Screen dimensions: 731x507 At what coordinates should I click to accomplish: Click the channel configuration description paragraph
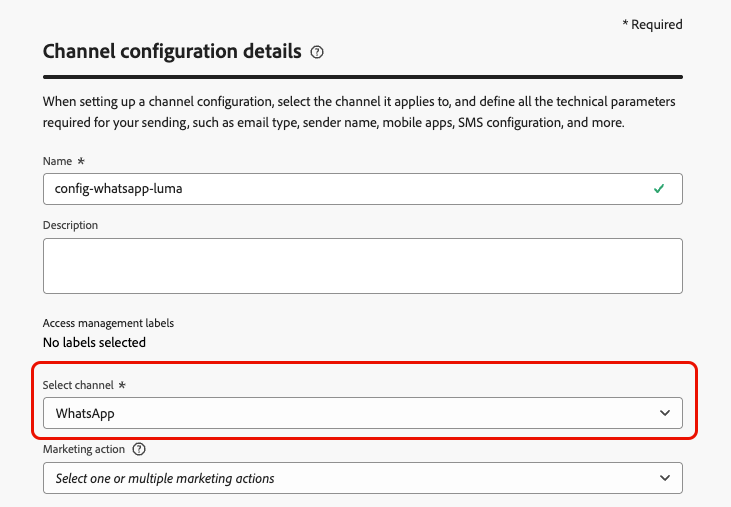click(360, 112)
